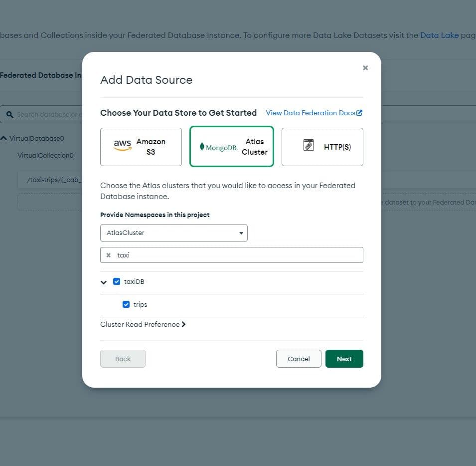Click the AWS logo for Amazon S3
The image size is (476, 466).
click(122, 145)
